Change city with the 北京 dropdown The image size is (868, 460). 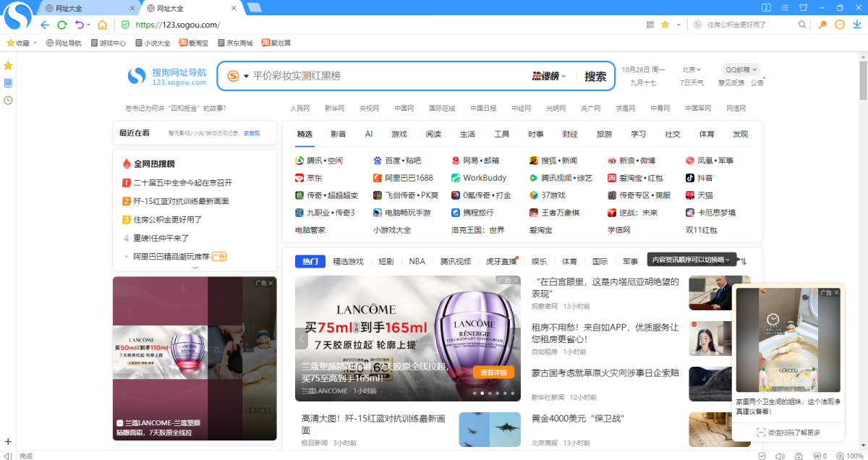pos(692,69)
